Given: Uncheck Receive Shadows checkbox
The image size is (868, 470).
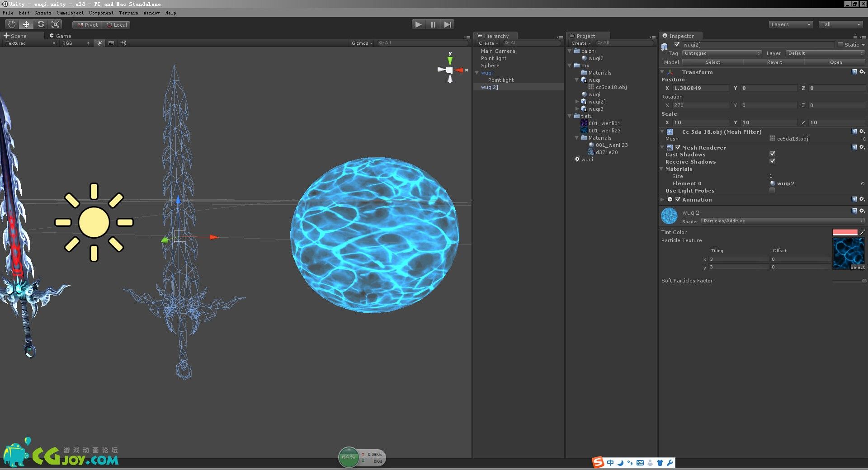Looking at the screenshot, I should (772, 161).
